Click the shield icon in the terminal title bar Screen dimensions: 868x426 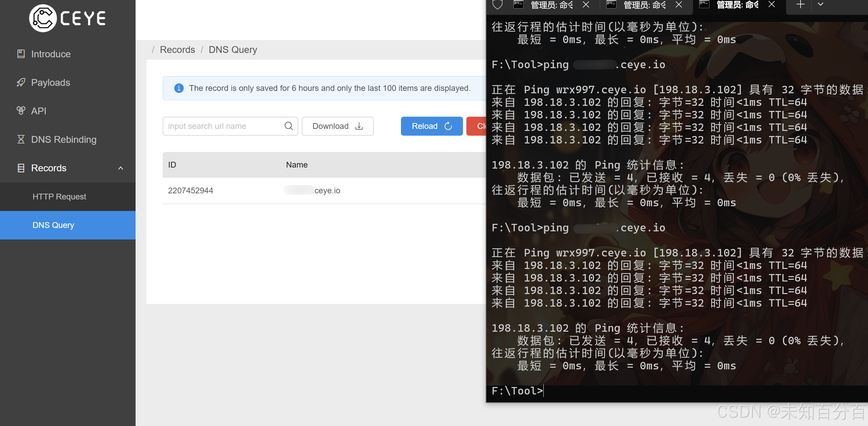tap(497, 5)
